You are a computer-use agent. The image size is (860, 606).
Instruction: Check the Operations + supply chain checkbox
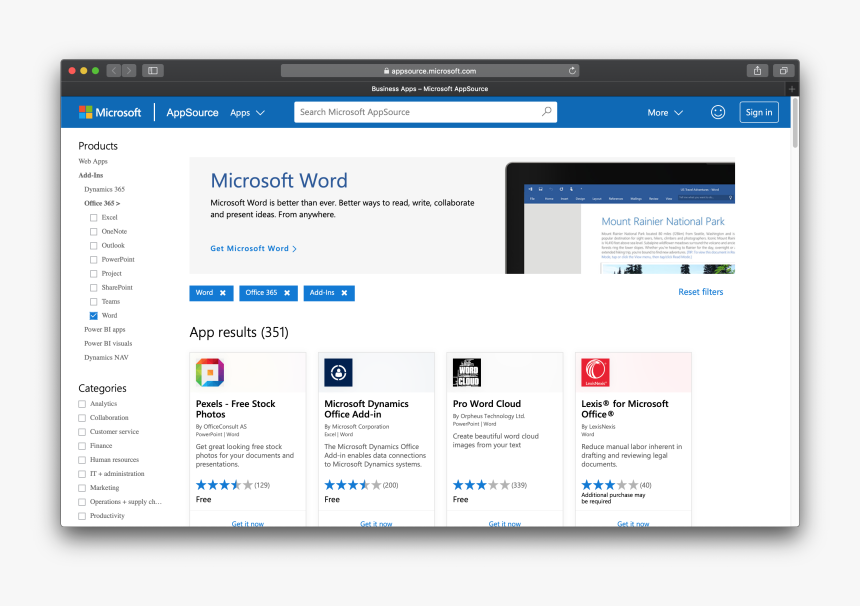(82, 502)
